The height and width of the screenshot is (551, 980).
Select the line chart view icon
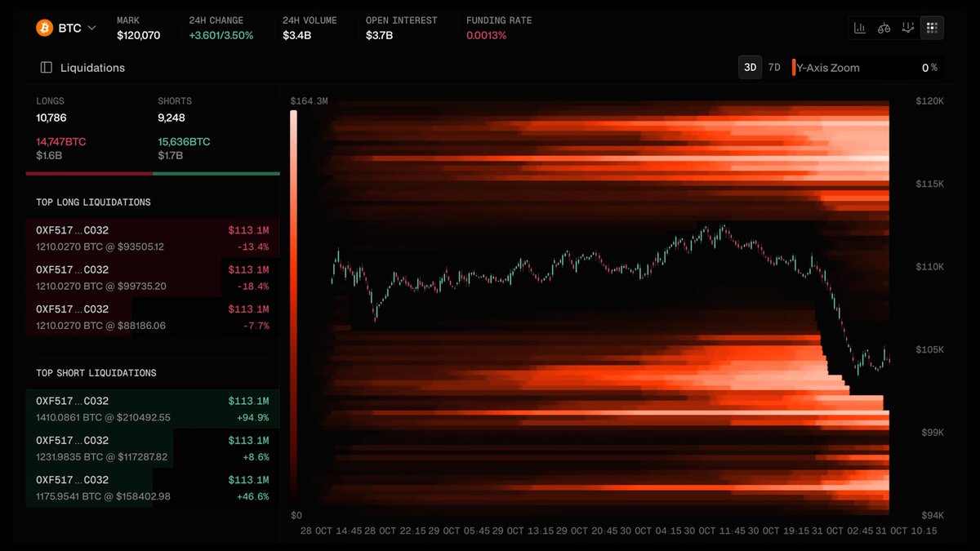click(907, 28)
